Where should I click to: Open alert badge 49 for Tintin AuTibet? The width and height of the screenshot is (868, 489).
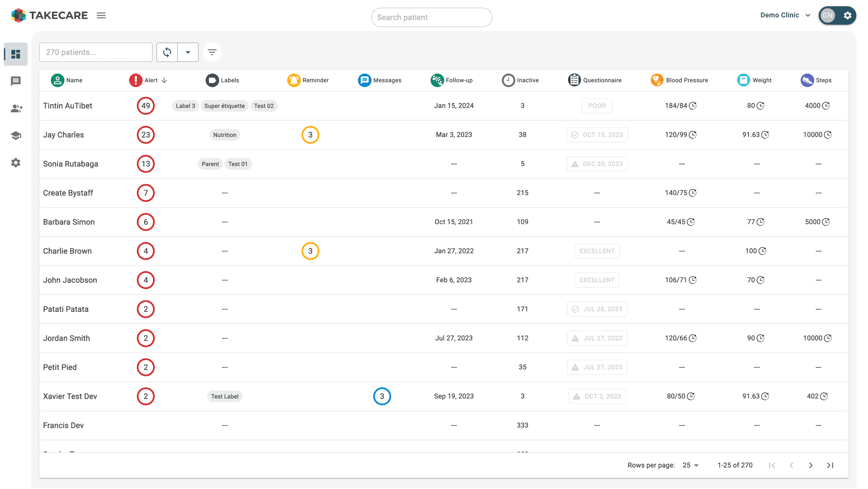[146, 106]
